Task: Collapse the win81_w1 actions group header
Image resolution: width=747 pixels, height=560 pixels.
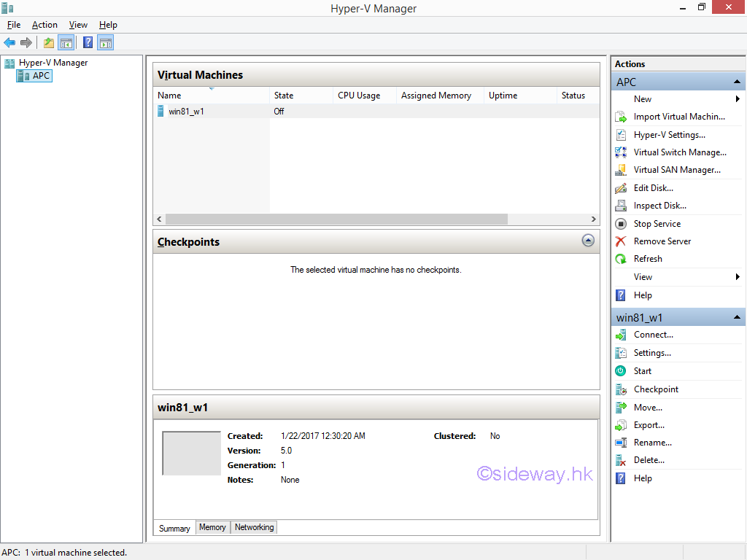Action: 737,318
